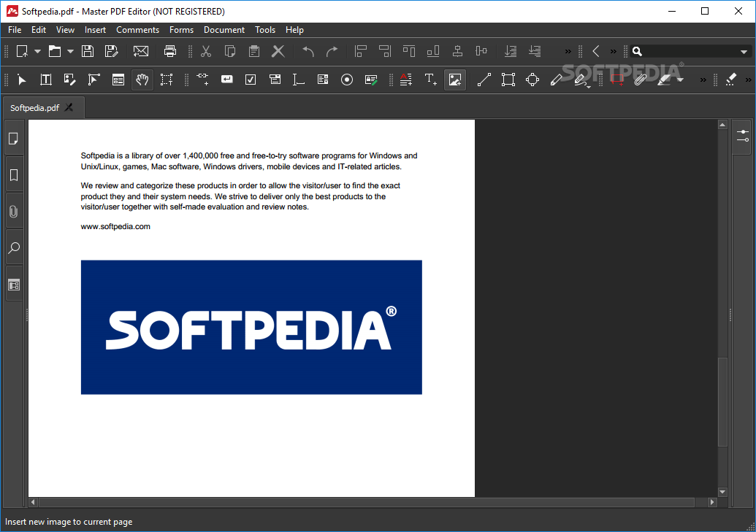
Task: Select the Pencil tool
Action: pyautogui.click(x=556, y=80)
